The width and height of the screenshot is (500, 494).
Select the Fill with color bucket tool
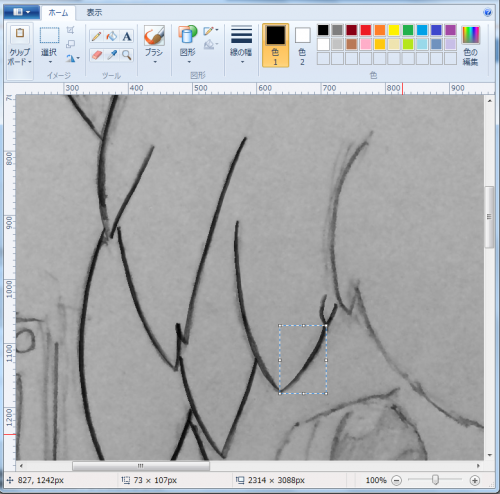click(112, 36)
